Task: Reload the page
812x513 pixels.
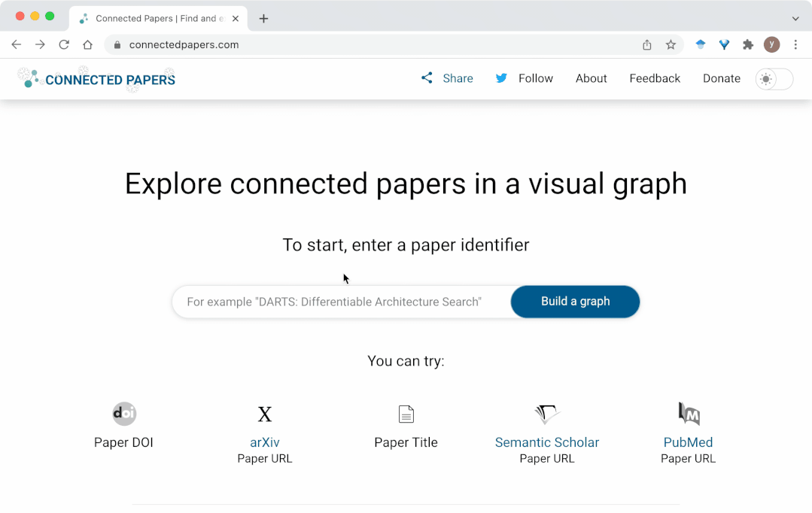Action: 64,45
